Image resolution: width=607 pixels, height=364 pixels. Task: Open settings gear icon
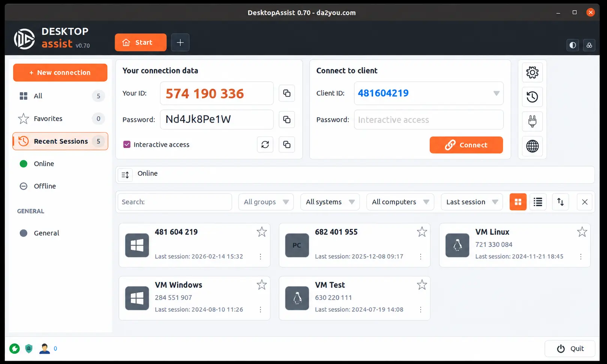click(532, 72)
